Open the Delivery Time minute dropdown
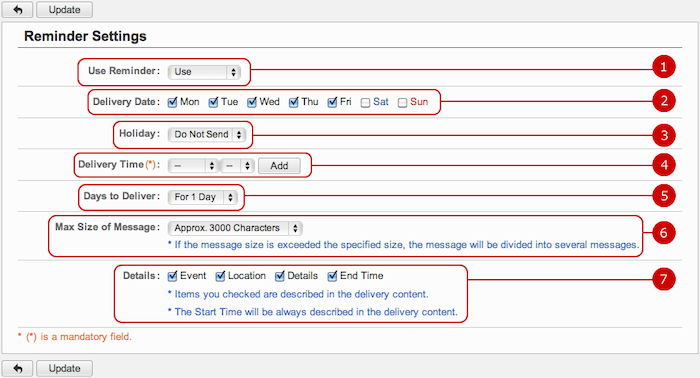 (238, 166)
